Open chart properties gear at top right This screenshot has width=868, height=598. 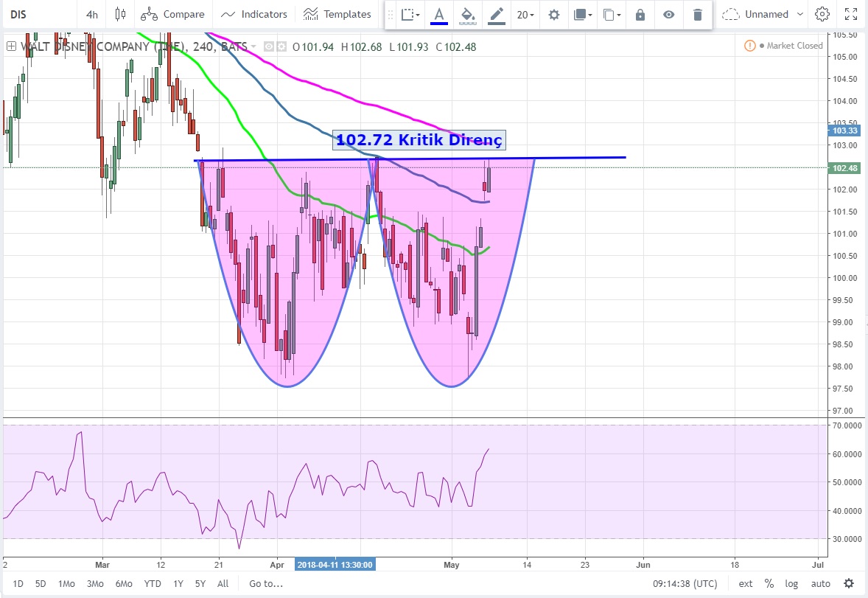tap(822, 14)
